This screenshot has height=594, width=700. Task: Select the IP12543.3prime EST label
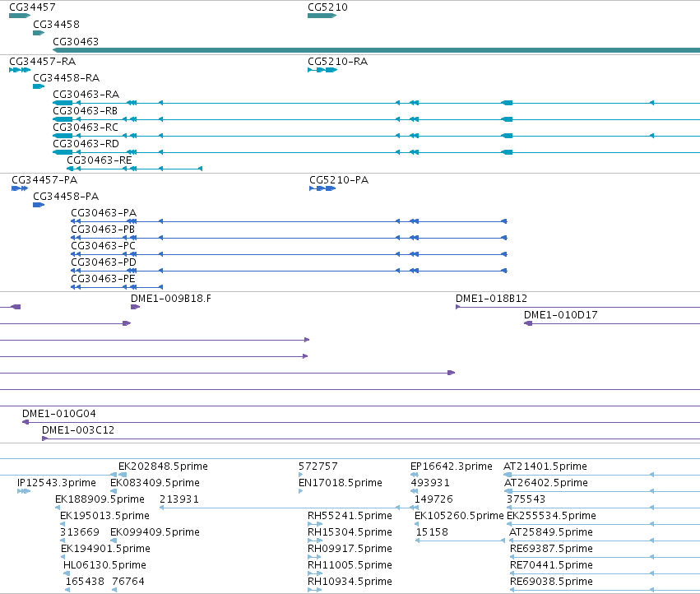57,483
